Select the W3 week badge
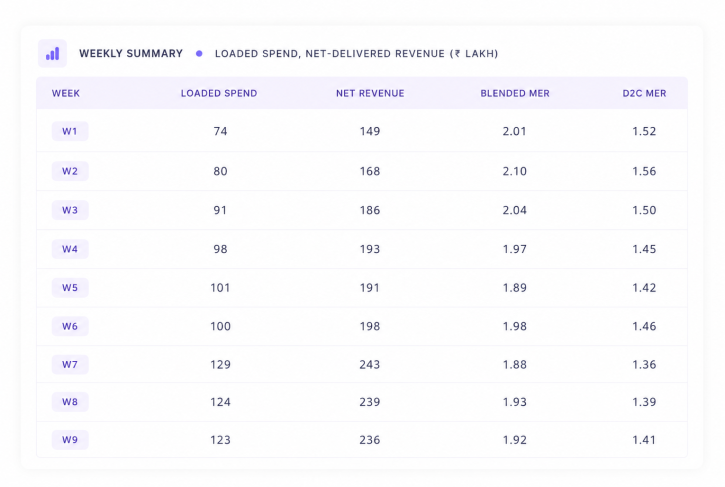725x487 pixels. click(70, 210)
